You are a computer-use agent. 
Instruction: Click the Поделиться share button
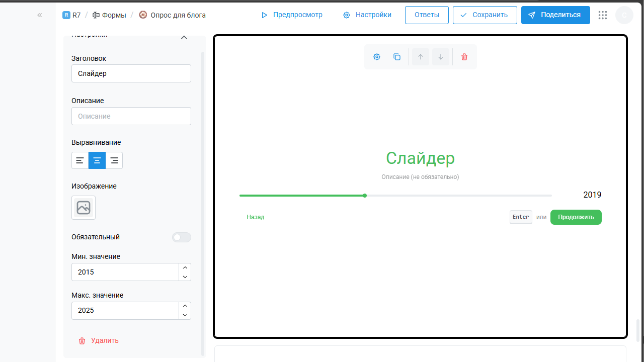point(555,15)
